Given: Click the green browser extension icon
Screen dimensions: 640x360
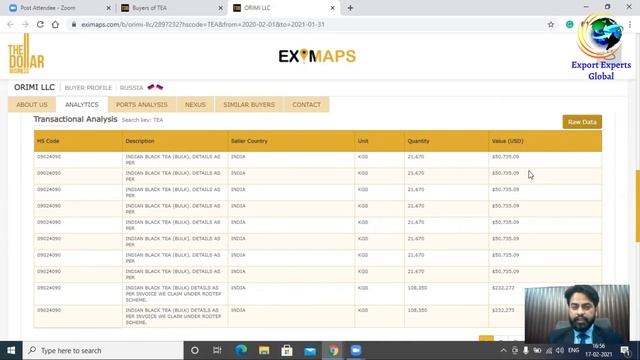Looking at the screenshot, I should point(569,24).
